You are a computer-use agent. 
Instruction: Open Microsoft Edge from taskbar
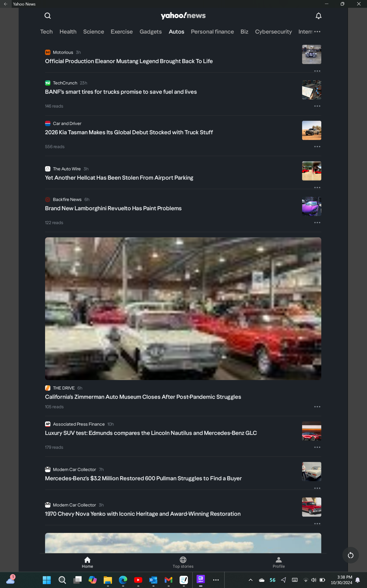(123, 580)
